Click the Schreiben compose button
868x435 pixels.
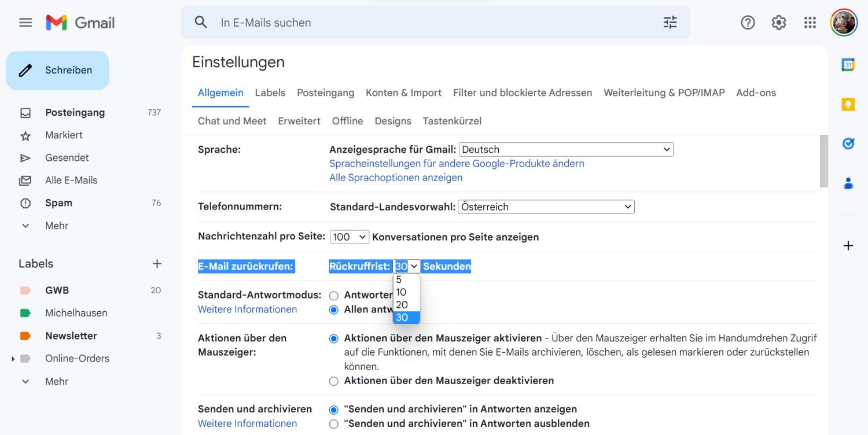pyautogui.click(x=58, y=71)
